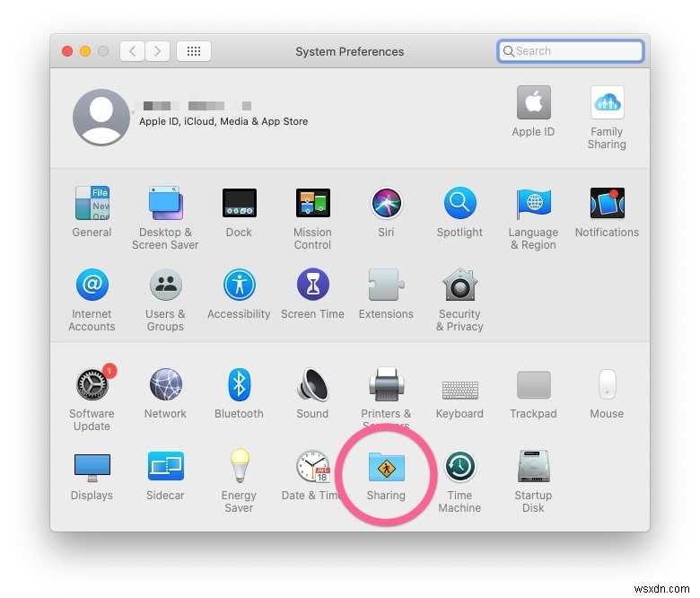The image size is (700, 598).
Task: Open Startup Disk pane
Action: pyautogui.click(x=533, y=466)
